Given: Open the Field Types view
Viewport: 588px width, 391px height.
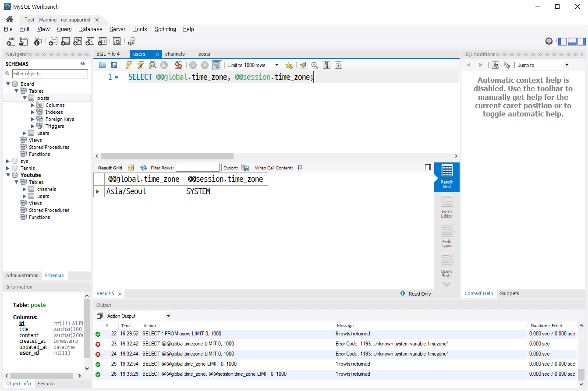Looking at the screenshot, I should [x=446, y=236].
